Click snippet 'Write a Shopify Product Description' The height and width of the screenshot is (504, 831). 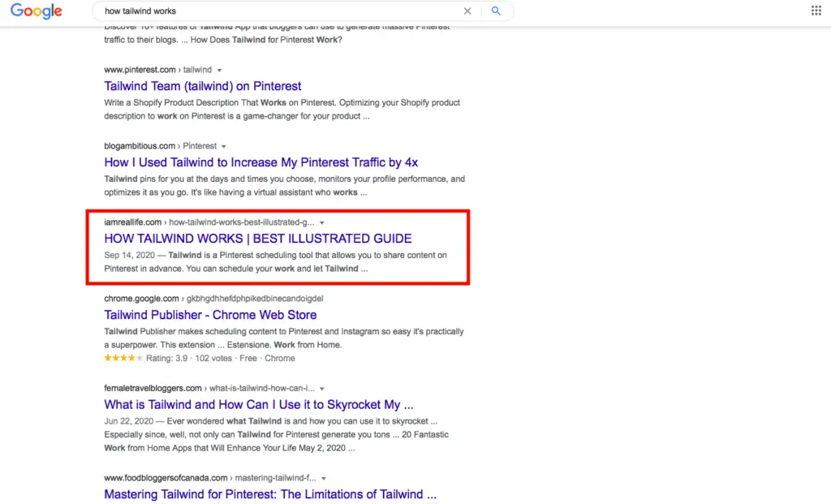coord(282,110)
